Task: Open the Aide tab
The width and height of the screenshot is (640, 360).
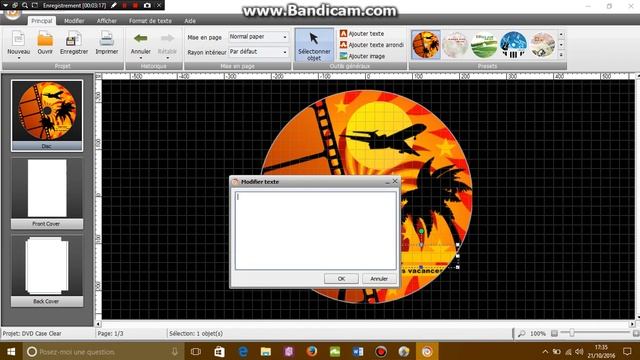Action: [x=190, y=20]
